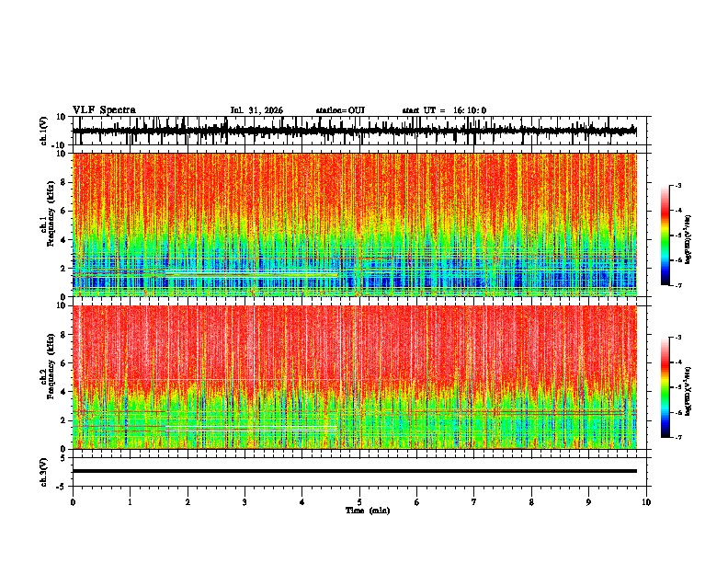Click the "8" kHz tick on ch.2 spectrogram

(63, 335)
